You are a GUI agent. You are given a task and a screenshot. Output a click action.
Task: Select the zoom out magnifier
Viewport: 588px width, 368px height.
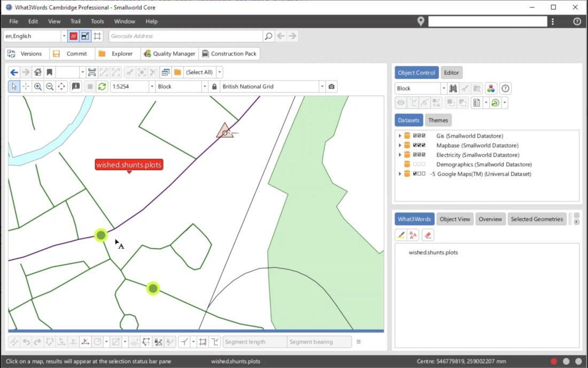click(x=50, y=86)
